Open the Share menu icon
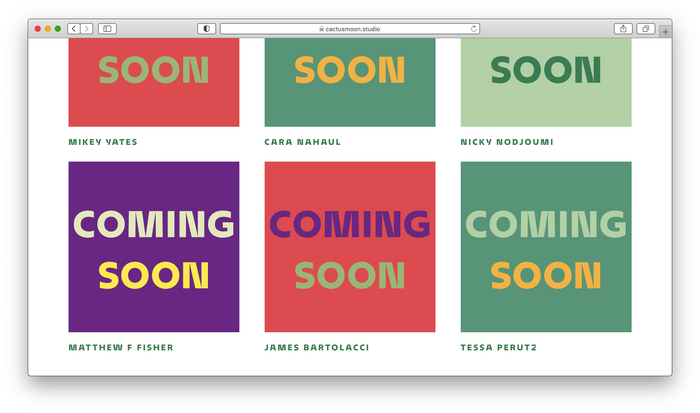Image resolution: width=700 pixels, height=413 pixels. click(x=623, y=29)
